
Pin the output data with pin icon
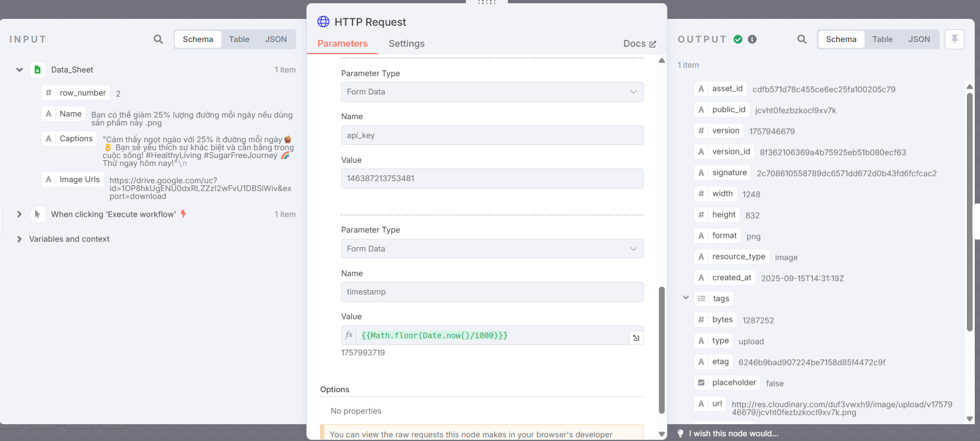pyautogui.click(x=954, y=39)
